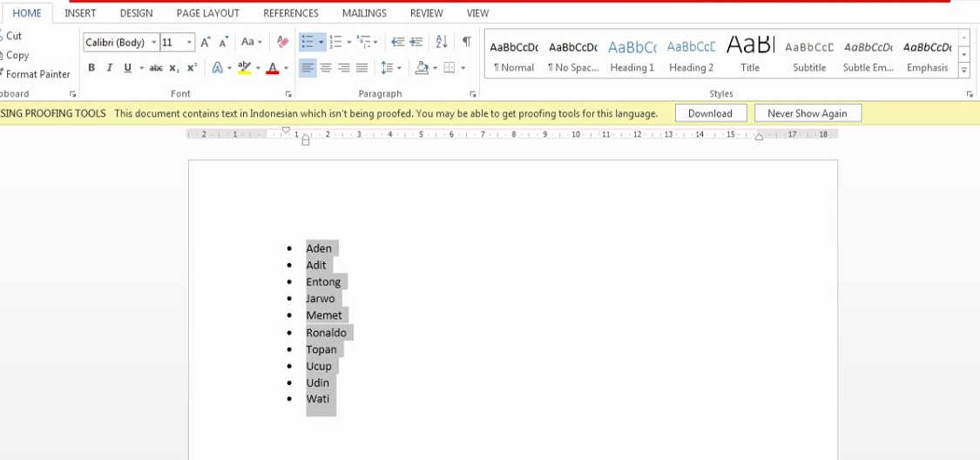This screenshot has height=460, width=980.
Task: Switch to the INSERT tab
Action: coord(80,13)
